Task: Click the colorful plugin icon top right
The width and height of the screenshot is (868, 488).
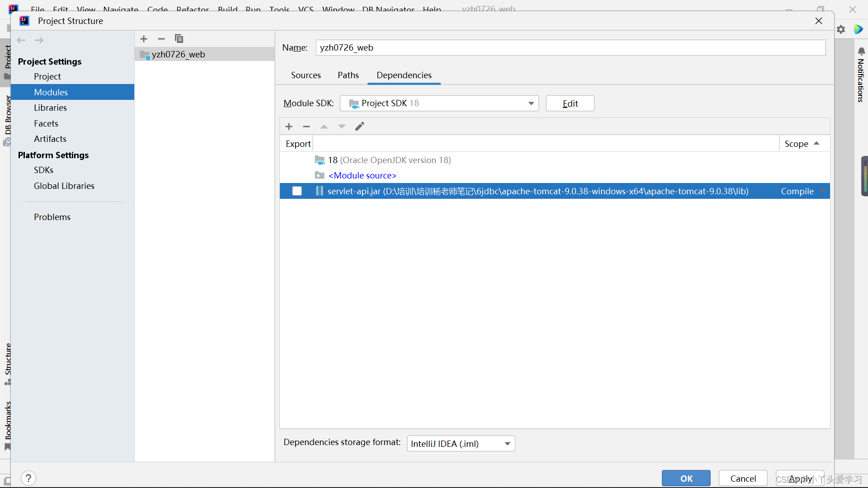Action: [x=858, y=29]
